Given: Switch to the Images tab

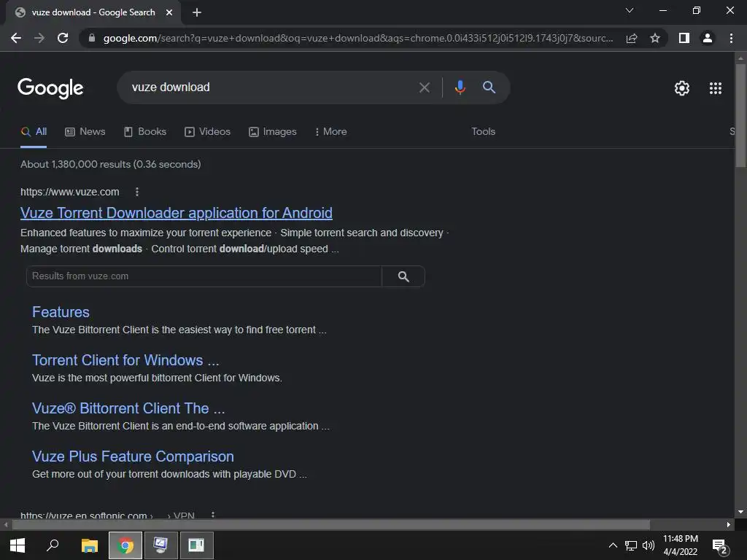Looking at the screenshot, I should 273,132.
